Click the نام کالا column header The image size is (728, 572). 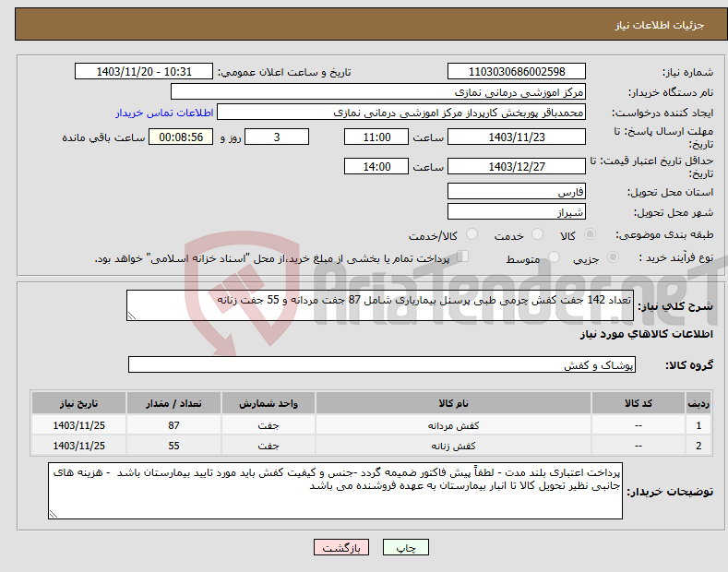point(453,403)
